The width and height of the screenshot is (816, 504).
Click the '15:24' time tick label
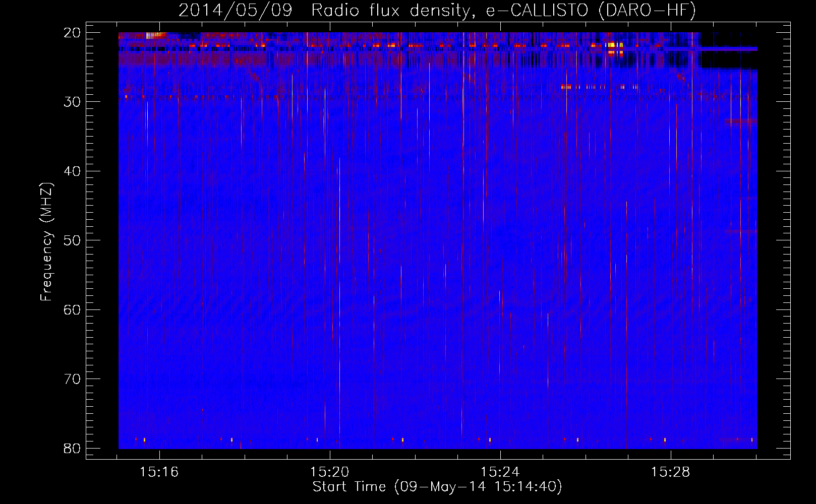click(500, 472)
